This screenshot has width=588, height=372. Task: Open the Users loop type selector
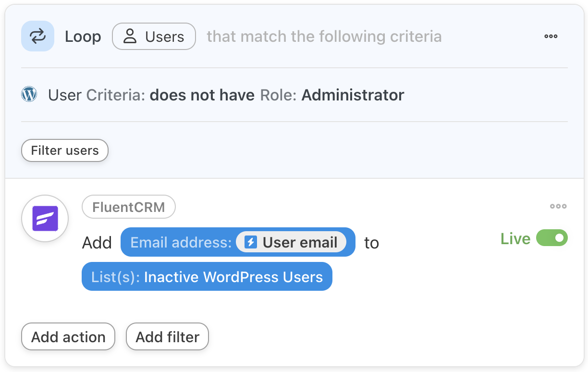point(154,37)
